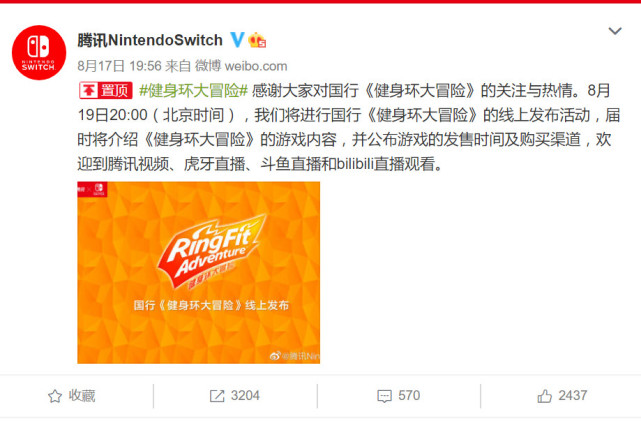
Task: Click the repost share arrow icon
Action: (217, 396)
